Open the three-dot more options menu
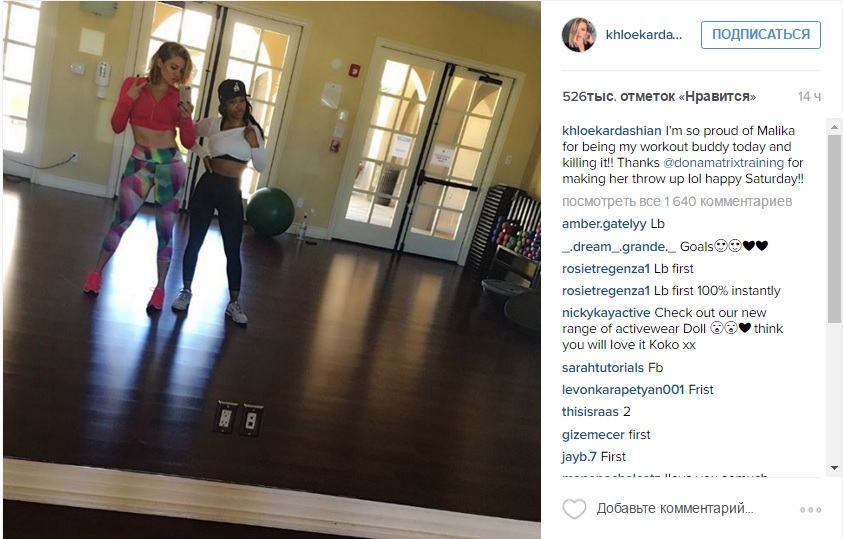Screen dimensions: 843x539 click(x=810, y=509)
